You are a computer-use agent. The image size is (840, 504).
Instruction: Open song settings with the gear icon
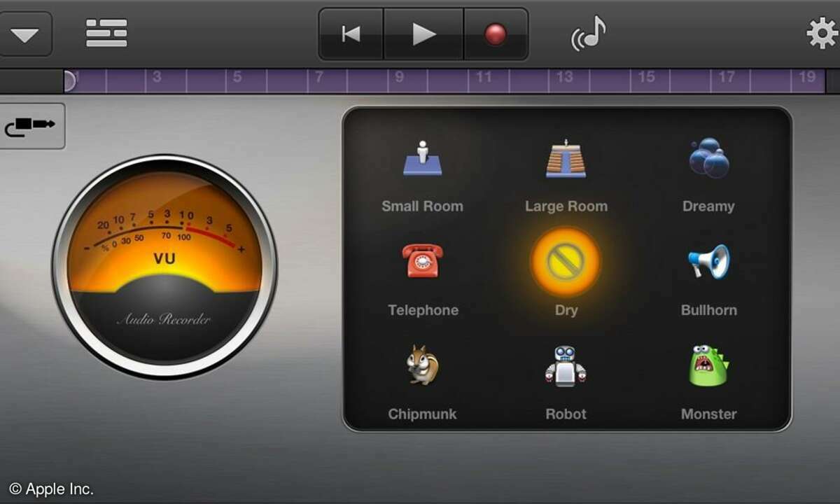pyautogui.click(x=821, y=34)
